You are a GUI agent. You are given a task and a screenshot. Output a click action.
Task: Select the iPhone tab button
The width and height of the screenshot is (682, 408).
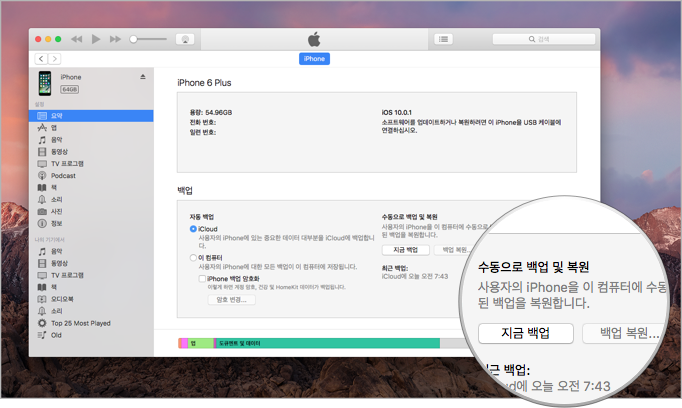(x=314, y=59)
